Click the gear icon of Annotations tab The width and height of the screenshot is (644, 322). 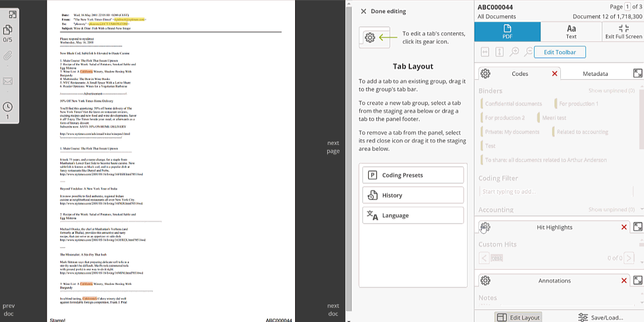[x=485, y=280]
